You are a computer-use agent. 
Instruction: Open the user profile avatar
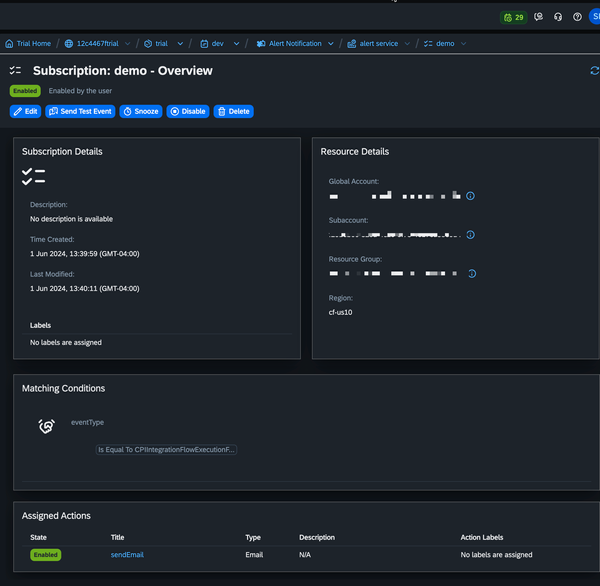pos(595,17)
